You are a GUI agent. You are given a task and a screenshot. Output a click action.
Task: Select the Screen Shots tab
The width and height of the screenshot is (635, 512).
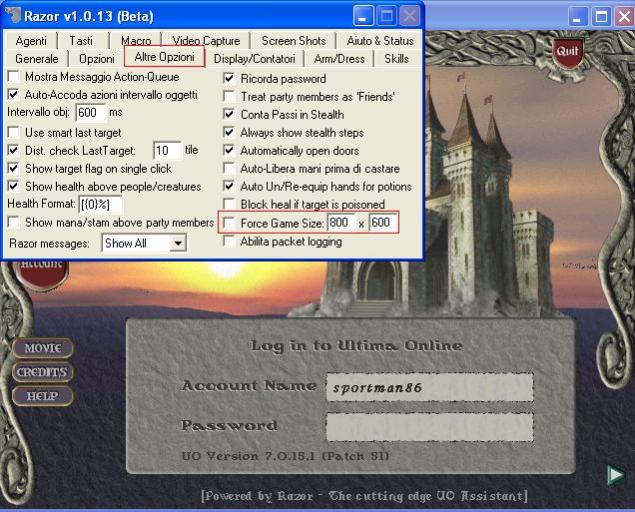point(293,41)
